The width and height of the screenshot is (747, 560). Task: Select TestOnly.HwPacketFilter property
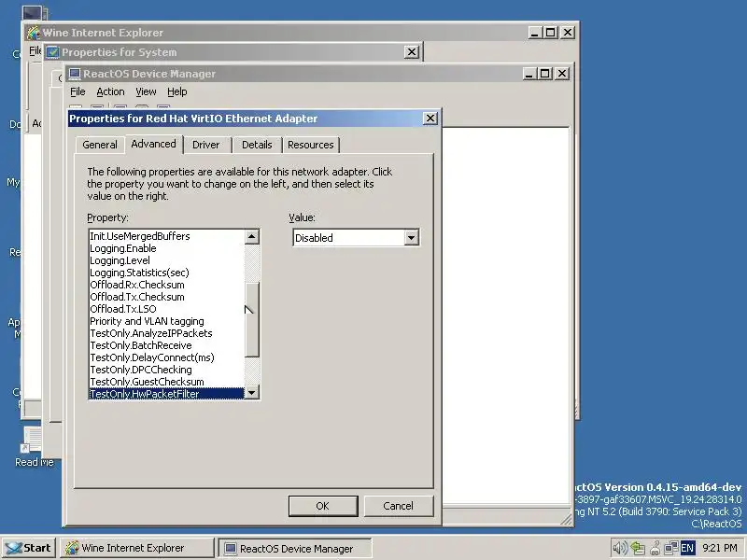click(x=166, y=394)
